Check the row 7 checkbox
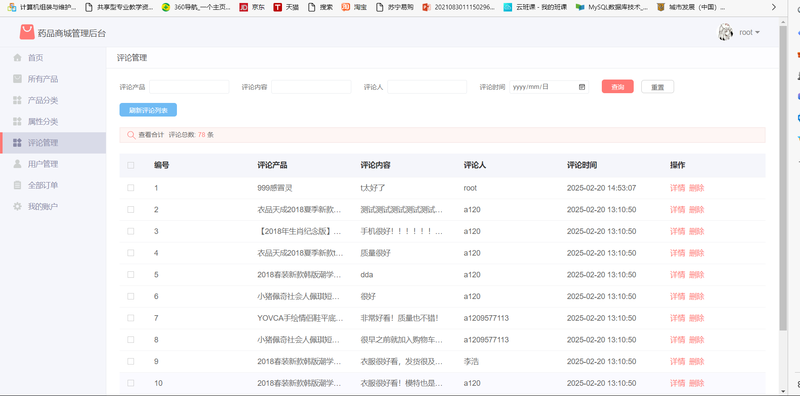800x396 pixels. [x=131, y=318]
